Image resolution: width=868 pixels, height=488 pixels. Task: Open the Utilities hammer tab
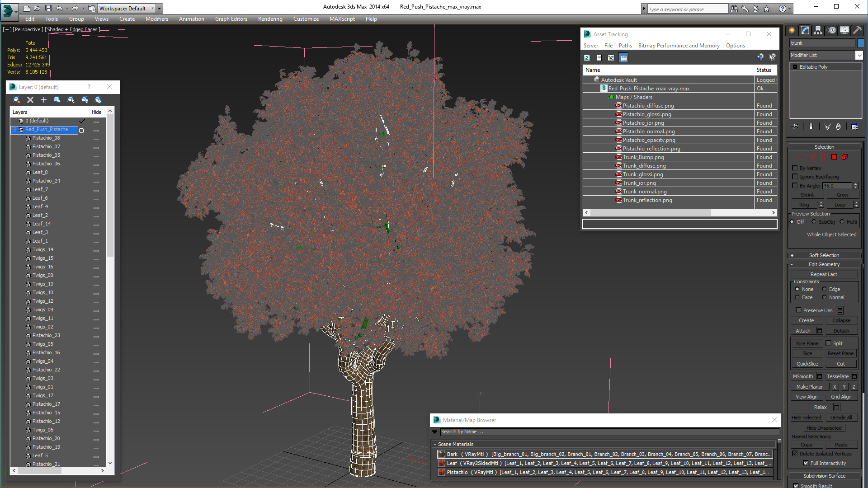(857, 30)
